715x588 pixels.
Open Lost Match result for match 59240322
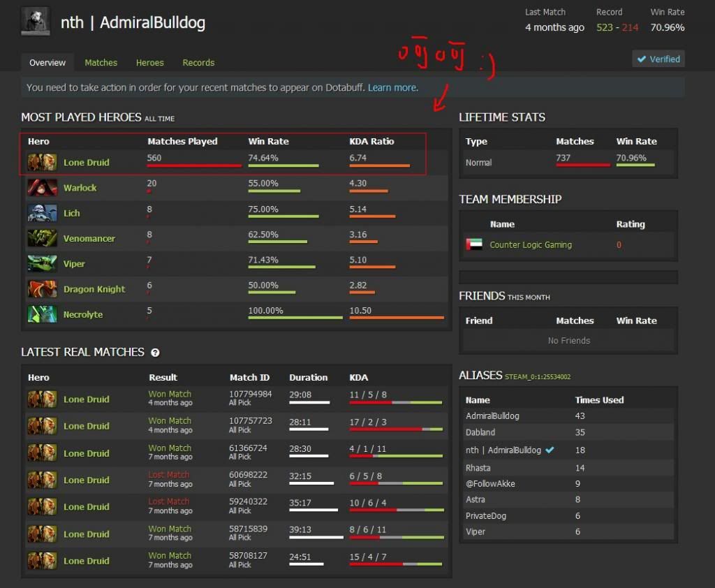[168, 501]
